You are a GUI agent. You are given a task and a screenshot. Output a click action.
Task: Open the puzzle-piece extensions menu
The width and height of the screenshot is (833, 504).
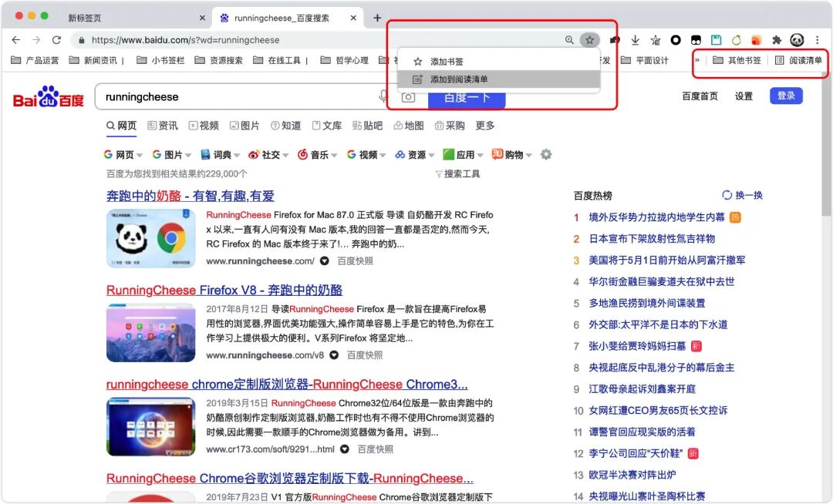pos(777,40)
